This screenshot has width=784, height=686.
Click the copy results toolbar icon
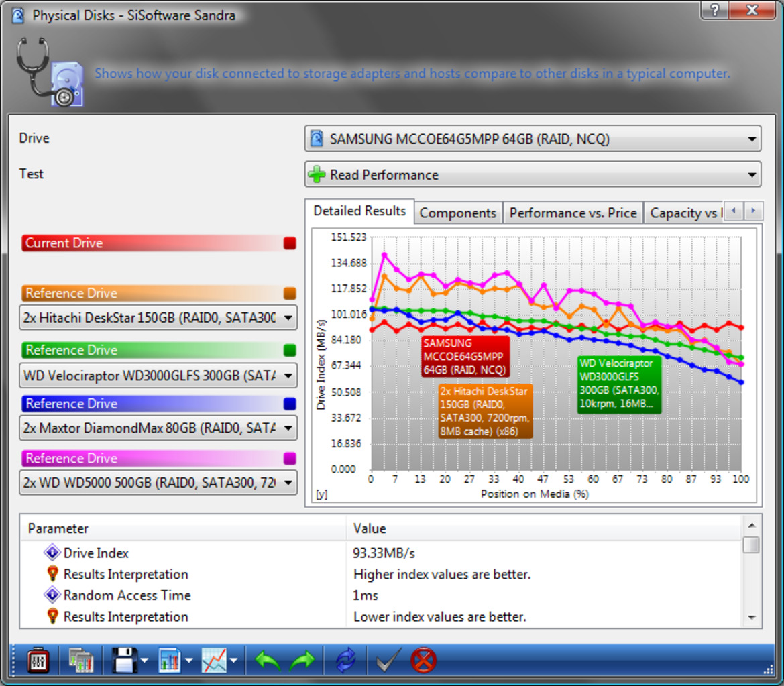(81, 661)
